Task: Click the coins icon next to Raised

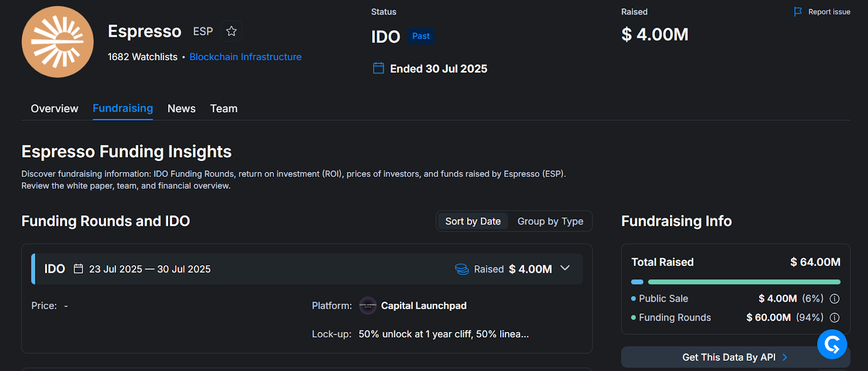Action: point(462,269)
